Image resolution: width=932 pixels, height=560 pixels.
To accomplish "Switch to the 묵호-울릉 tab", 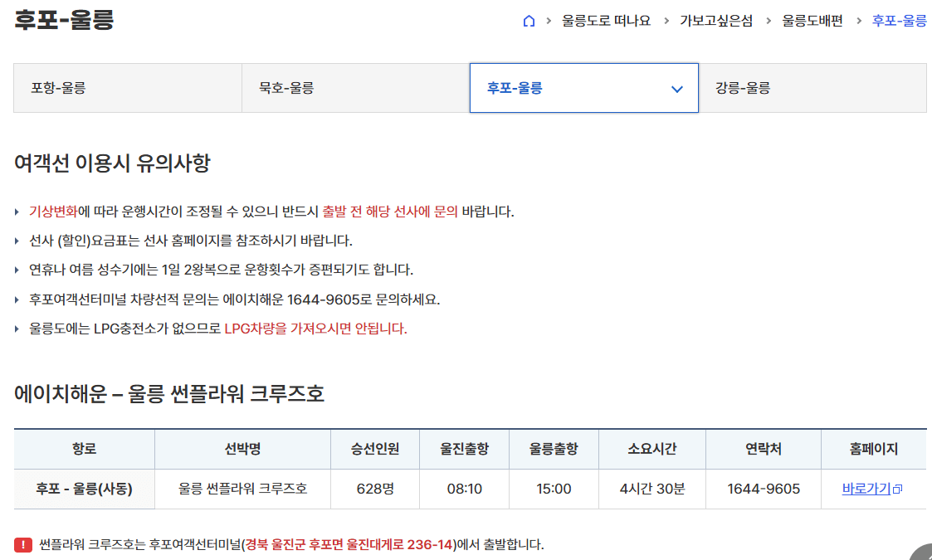I will click(x=355, y=88).
